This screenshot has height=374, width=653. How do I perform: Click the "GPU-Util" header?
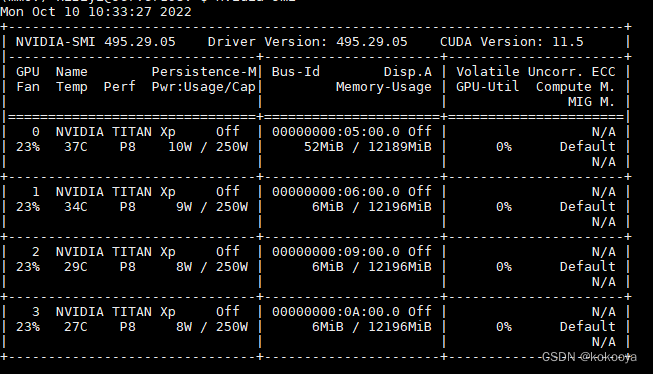[488, 87]
